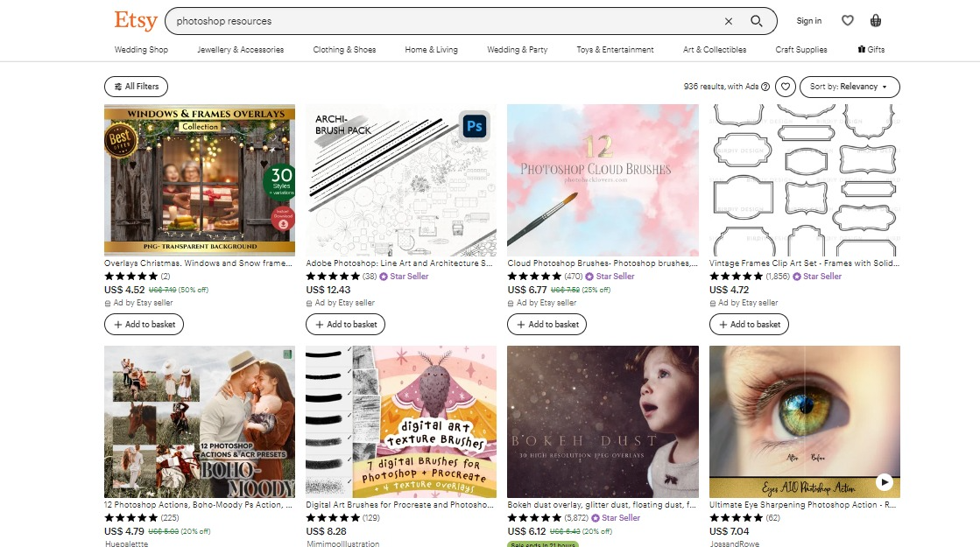Open Jewellery & Accessories category
Screen dimensions: 980x547
tap(241, 49)
